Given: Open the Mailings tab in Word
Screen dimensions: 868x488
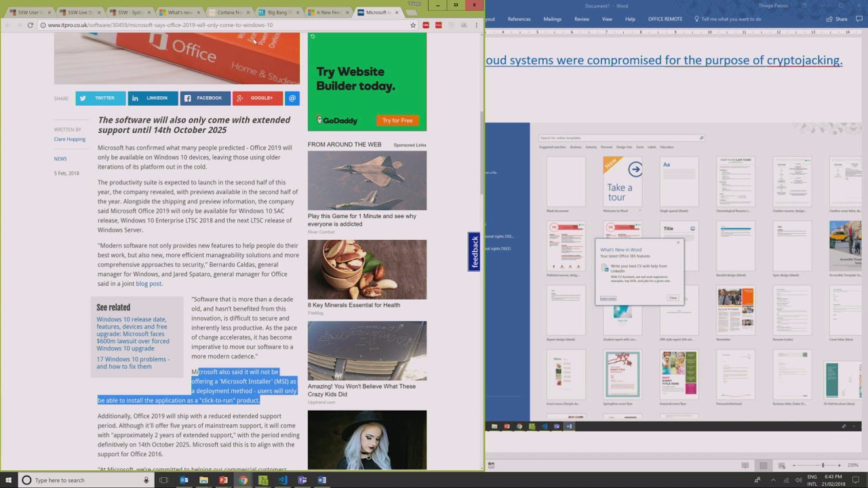Looking at the screenshot, I should 553,19.
